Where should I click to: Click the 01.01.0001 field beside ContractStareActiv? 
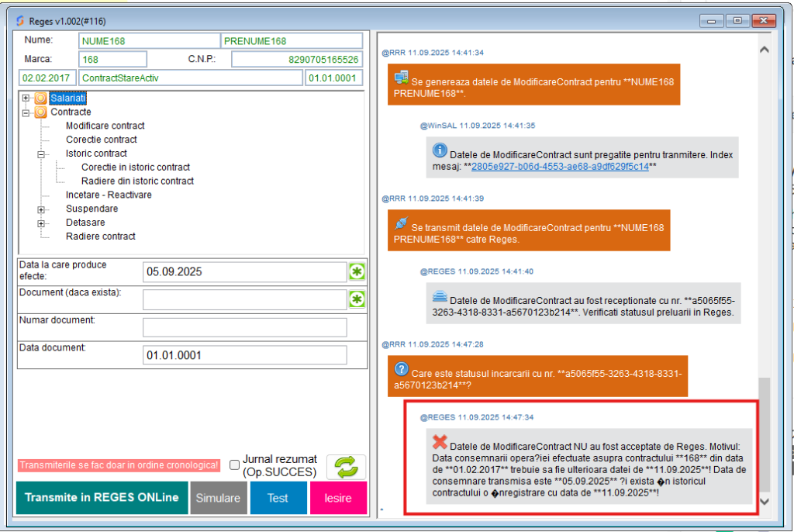coord(333,78)
